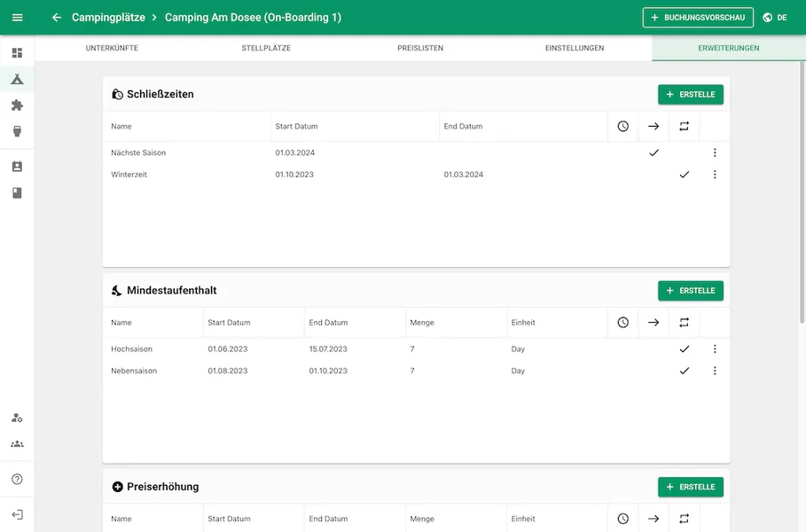Select the Erweiterungen tab
This screenshot has height=532, width=806.
728,48
